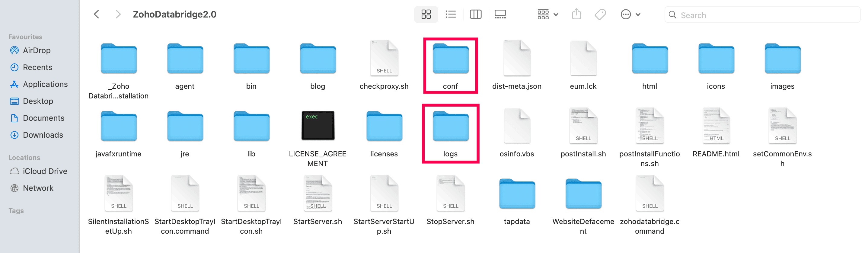Open Documents in the sidebar
Image resolution: width=868 pixels, height=253 pixels.
pyautogui.click(x=37, y=118)
